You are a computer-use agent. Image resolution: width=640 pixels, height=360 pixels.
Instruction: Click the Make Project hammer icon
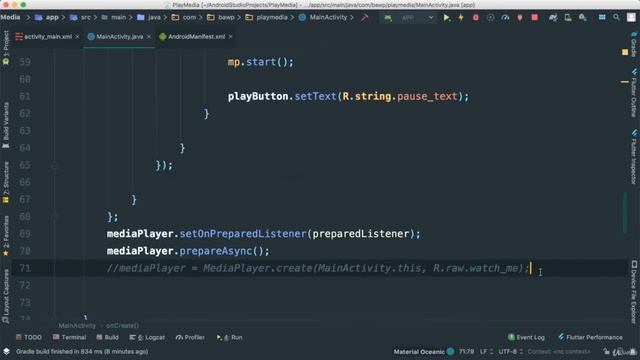(x=364, y=18)
